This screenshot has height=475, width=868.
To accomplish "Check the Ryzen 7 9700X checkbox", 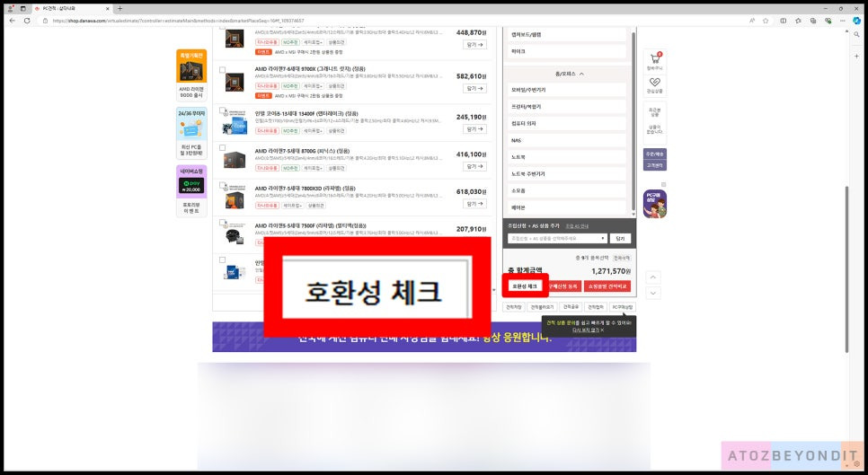I will point(222,70).
